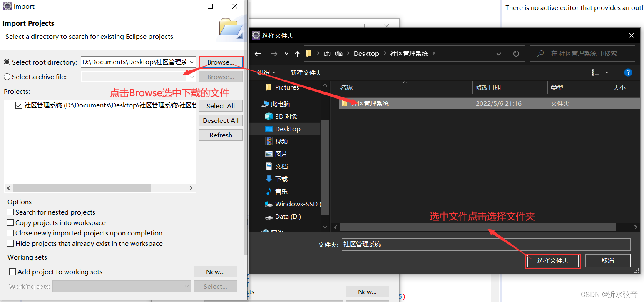Screen dimensions: 644x302
Task: Click Refresh button in Import dialog
Action: point(221,135)
